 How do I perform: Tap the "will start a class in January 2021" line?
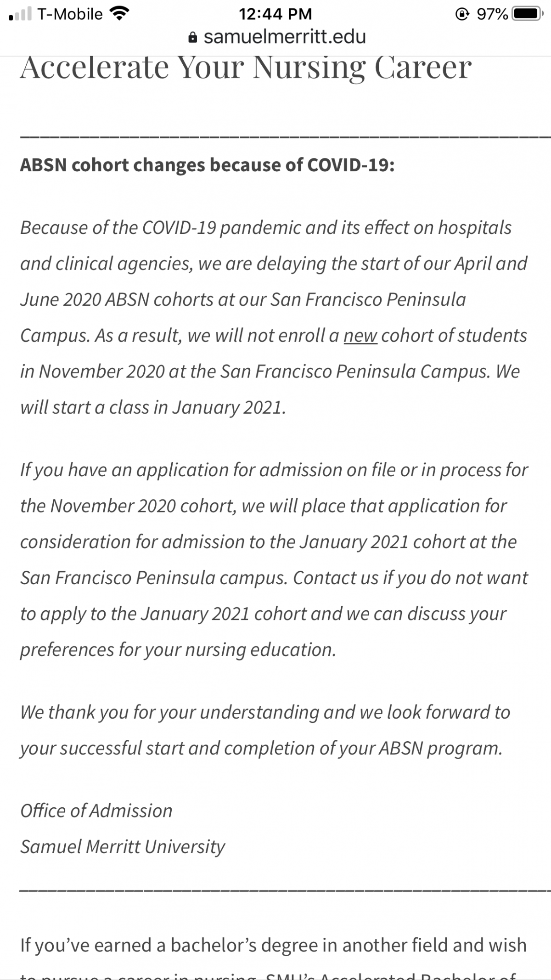coord(153,407)
